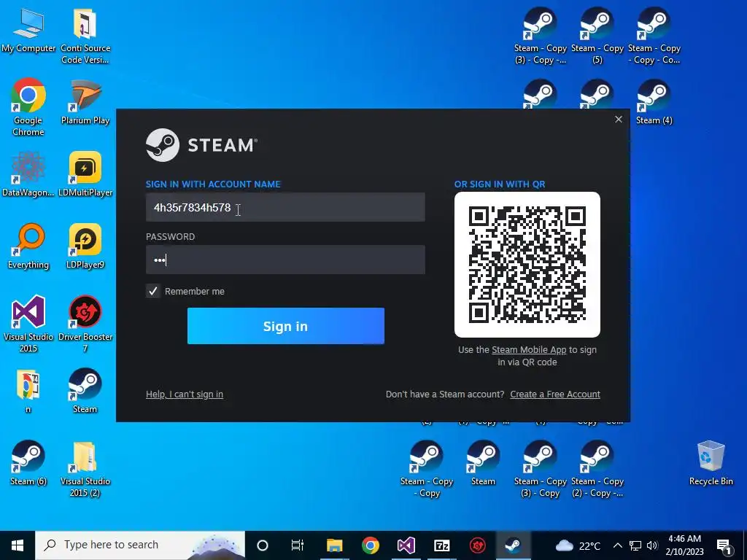Open 7-Zip from the taskbar
The width and height of the screenshot is (747, 560).
pos(441,545)
